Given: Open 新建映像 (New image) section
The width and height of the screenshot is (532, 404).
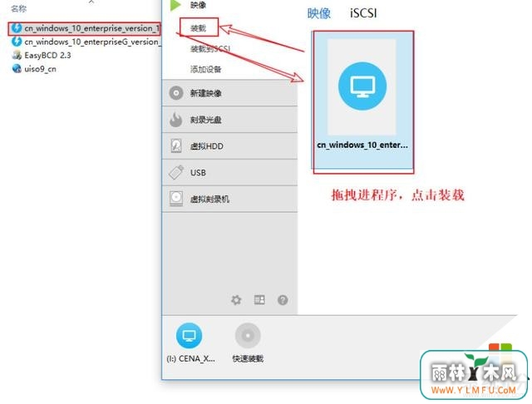Looking at the screenshot, I should (229, 93).
